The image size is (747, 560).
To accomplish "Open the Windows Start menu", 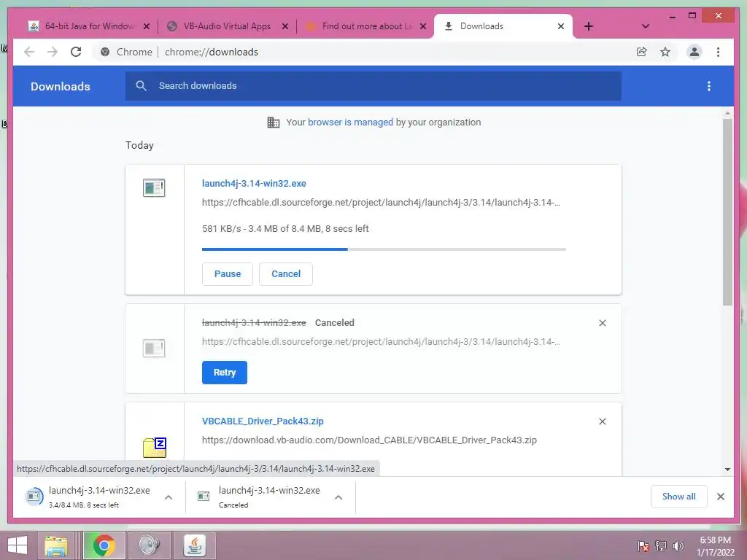I will (18, 545).
